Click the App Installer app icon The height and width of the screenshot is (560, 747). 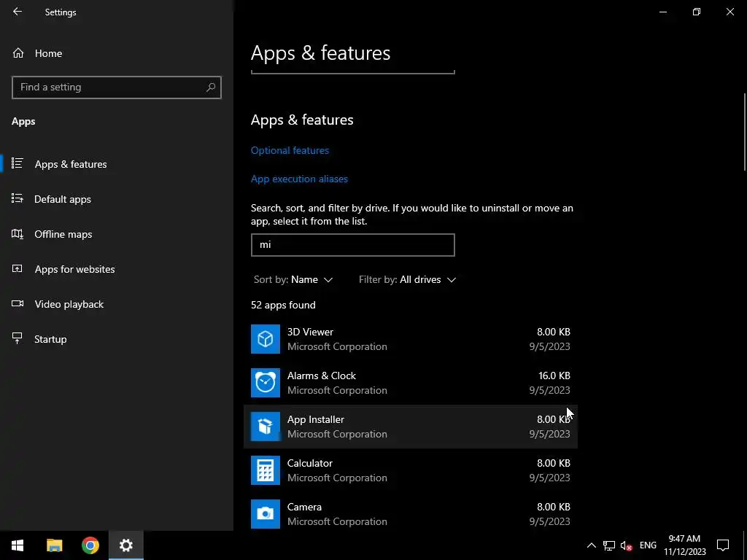click(x=266, y=427)
